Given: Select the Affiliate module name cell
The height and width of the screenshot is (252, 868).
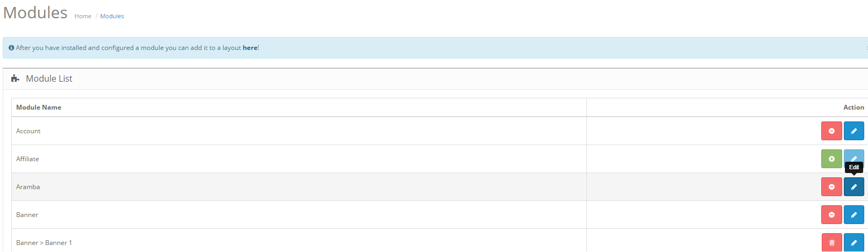Looking at the screenshot, I should [x=299, y=159].
